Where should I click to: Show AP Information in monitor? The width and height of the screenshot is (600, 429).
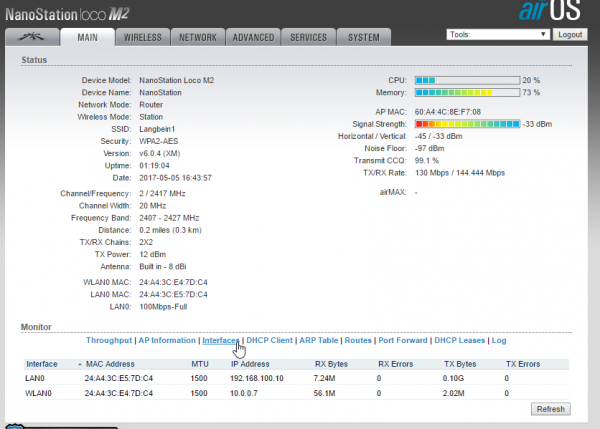pyautogui.click(x=167, y=341)
